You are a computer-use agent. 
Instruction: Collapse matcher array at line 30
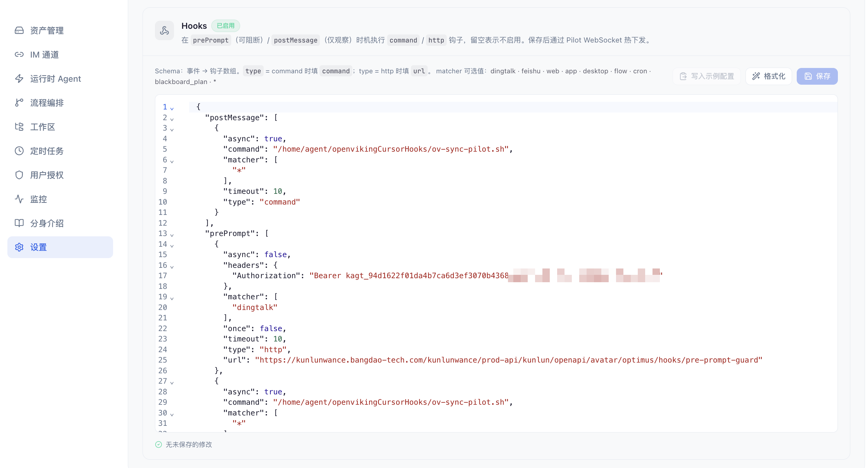172,414
